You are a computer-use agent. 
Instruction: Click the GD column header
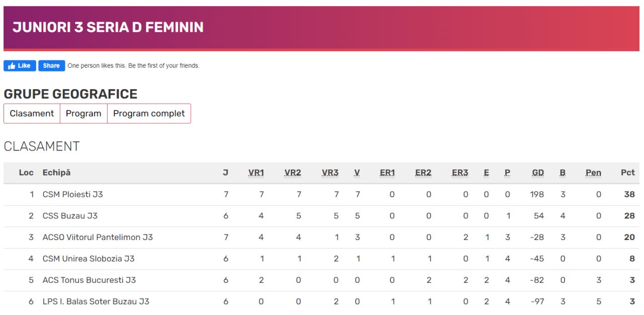pyautogui.click(x=538, y=173)
